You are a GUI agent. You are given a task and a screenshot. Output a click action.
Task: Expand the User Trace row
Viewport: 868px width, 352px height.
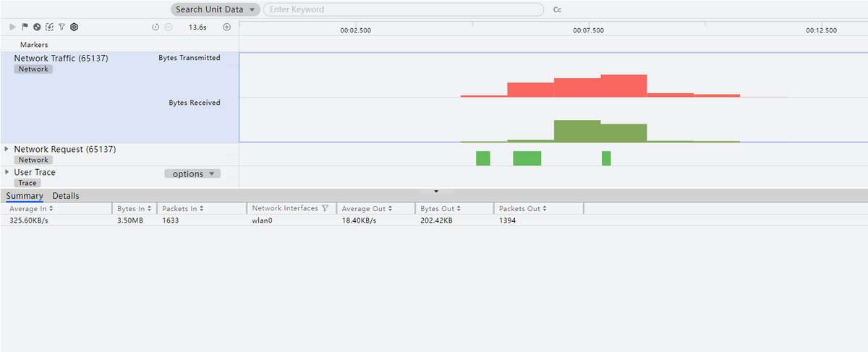tap(7, 172)
